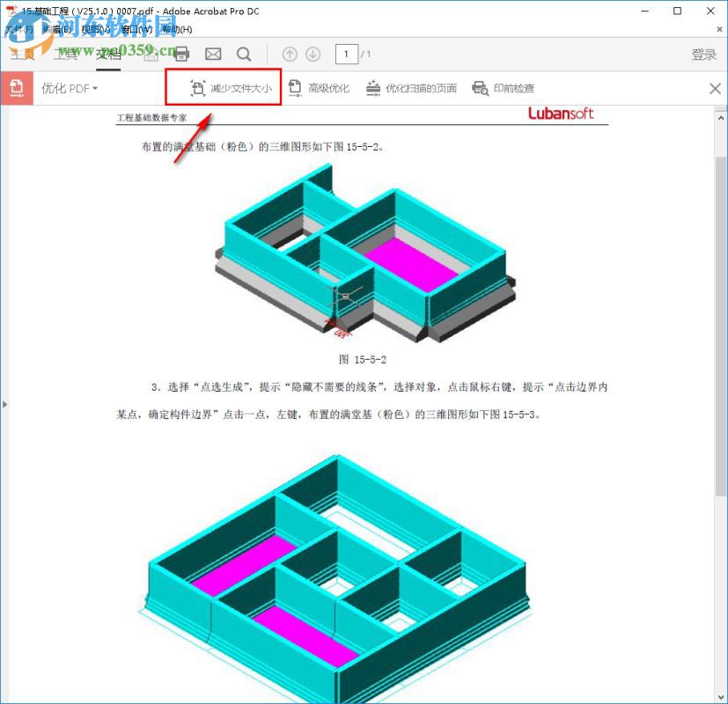The image size is (728, 704).
Task: Click the next page arrow icon
Action: pyautogui.click(x=313, y=54)
